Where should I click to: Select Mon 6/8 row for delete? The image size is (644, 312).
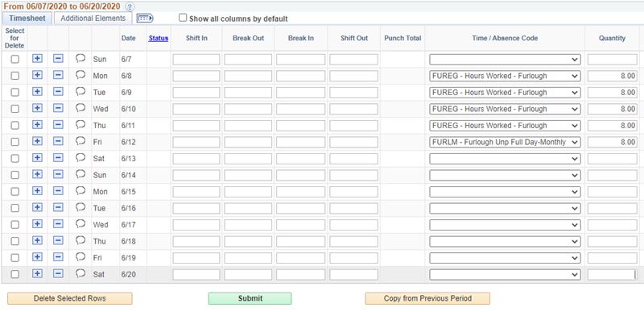coord(14,76)
